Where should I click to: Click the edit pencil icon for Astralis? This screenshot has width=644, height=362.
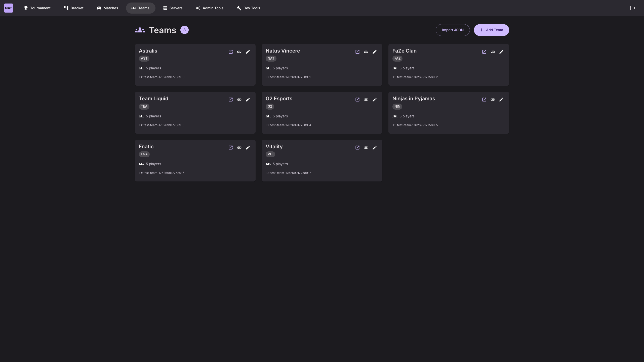248,52
